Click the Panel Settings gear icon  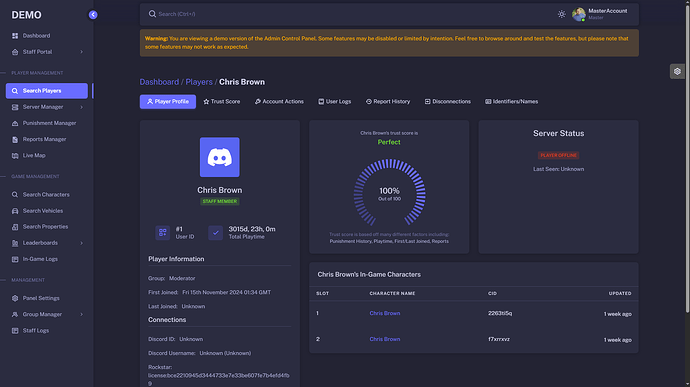pyautogui.click(x=15, y=298)
